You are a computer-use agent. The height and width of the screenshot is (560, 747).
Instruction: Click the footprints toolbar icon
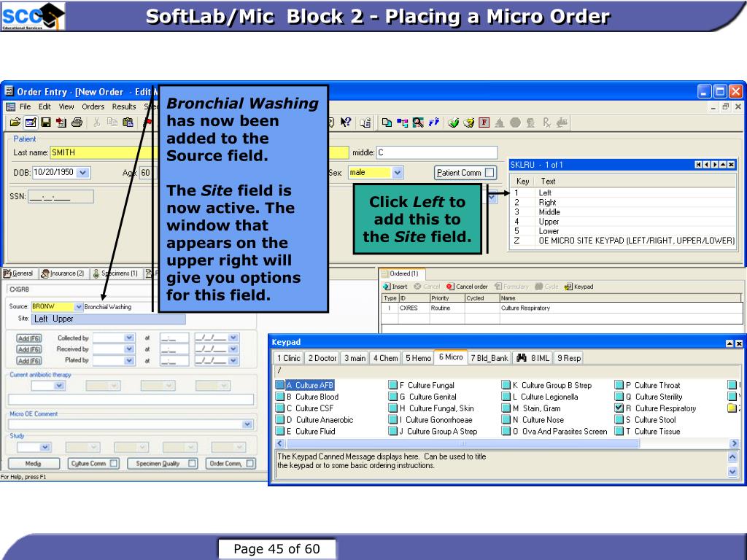pyautogui.click(x=433, y=122)
